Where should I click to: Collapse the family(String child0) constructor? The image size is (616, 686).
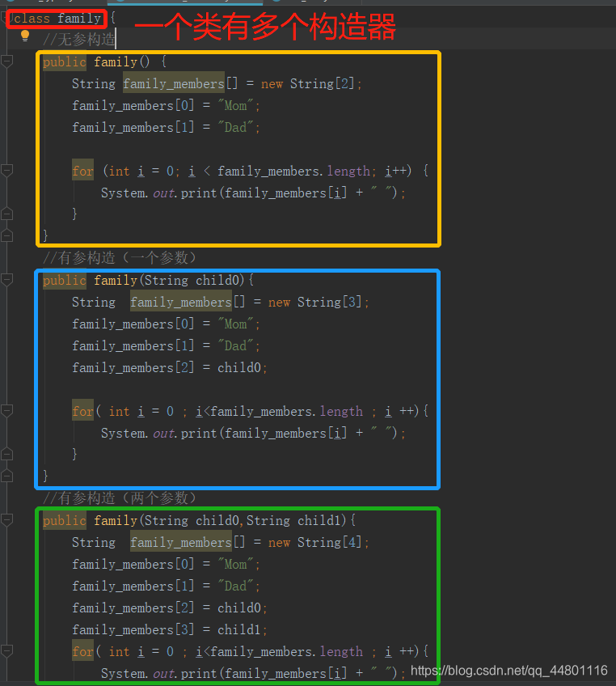click(6, 280)
